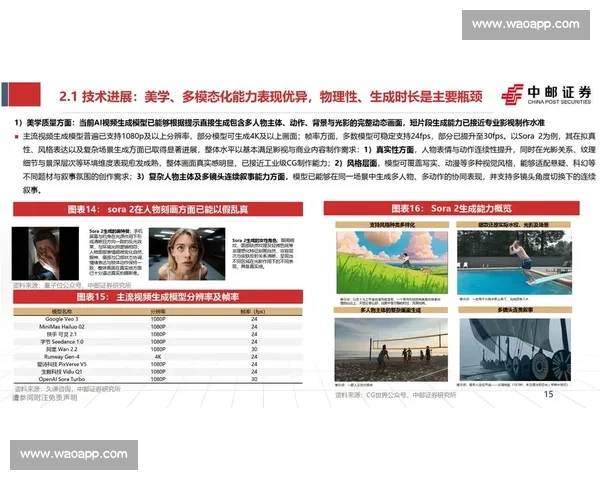Image resolution: width=600 pixels, height=480 pixels.
Task: Select the 'Vidu Q1' model cell
Action: point(62,371)
